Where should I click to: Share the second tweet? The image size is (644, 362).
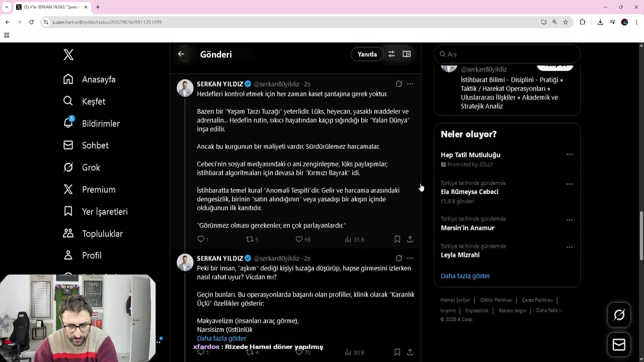(410, 352)
